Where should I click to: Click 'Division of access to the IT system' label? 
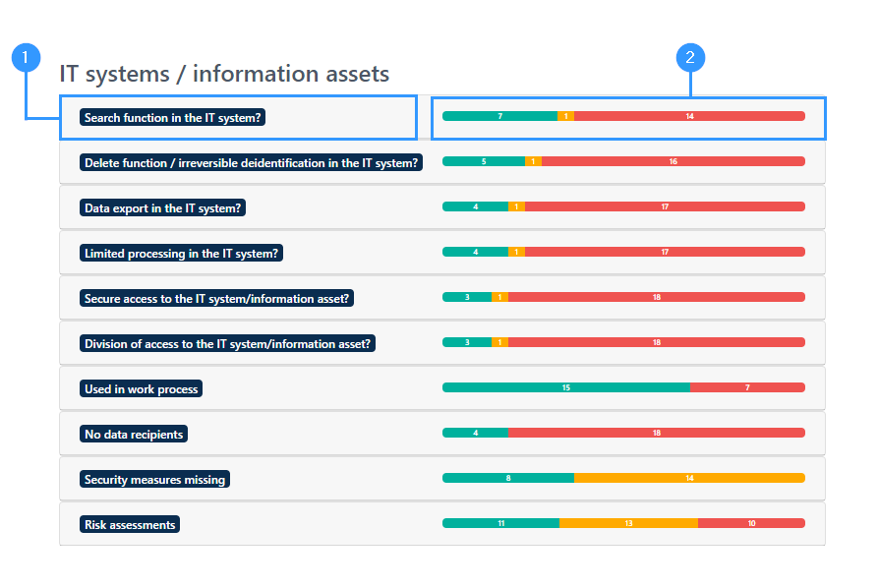click(227, 344)
